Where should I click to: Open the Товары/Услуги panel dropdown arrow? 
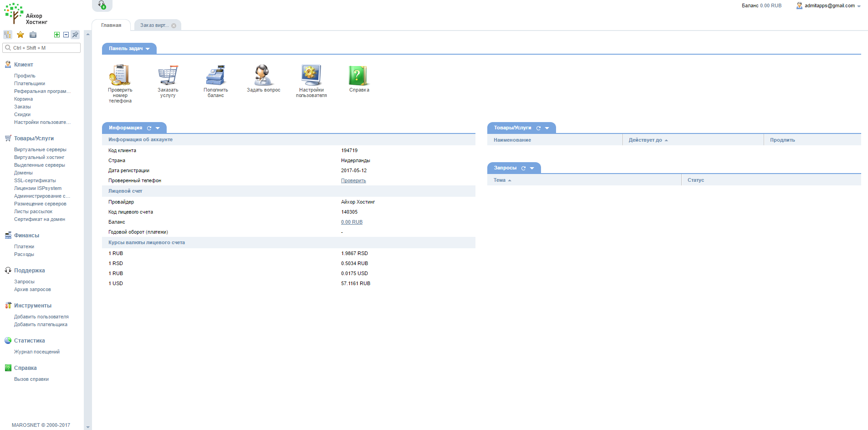tap(547, 128)
